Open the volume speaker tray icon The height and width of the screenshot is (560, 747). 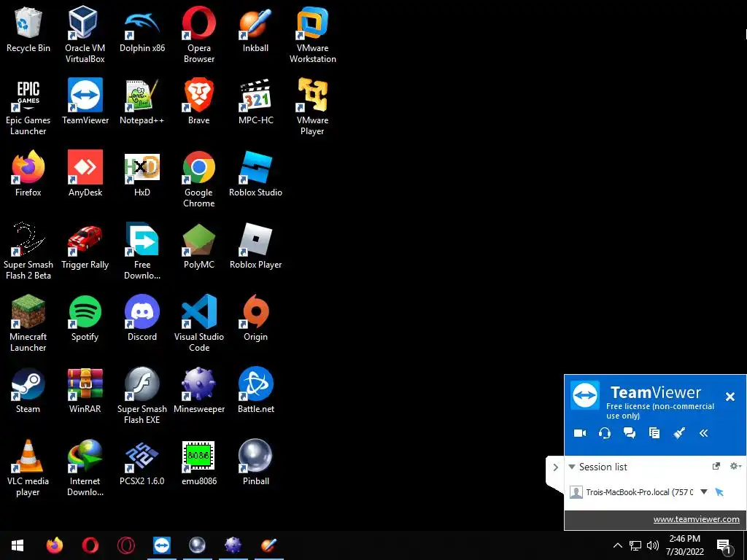[x=653, y=545]
